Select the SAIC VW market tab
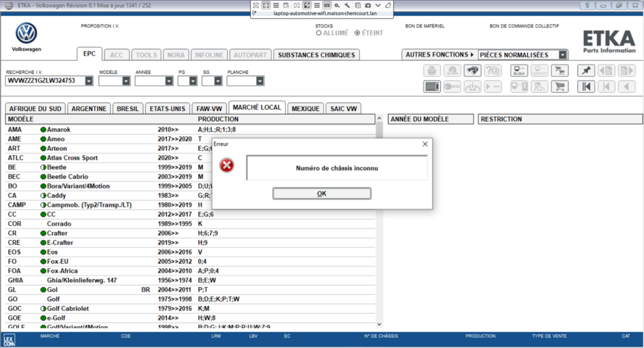 (343, 109)
